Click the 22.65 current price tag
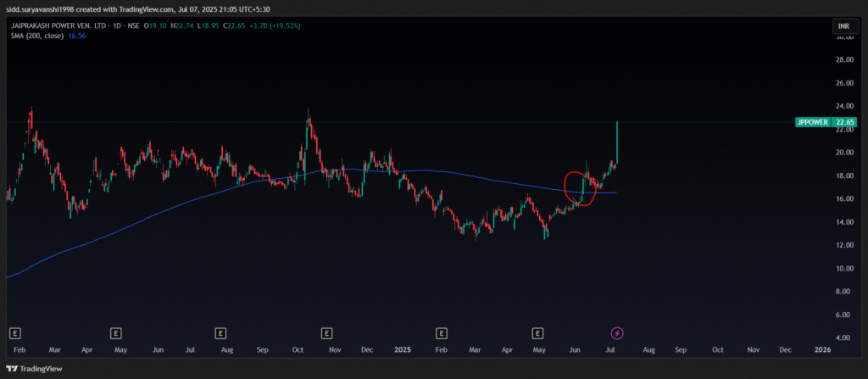This screenshot has width=868, height=379. [843, 122]
